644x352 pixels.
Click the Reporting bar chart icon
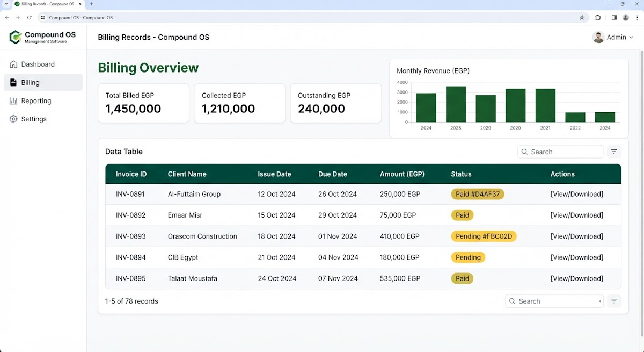pyautogui.click(x=13, y=101)
